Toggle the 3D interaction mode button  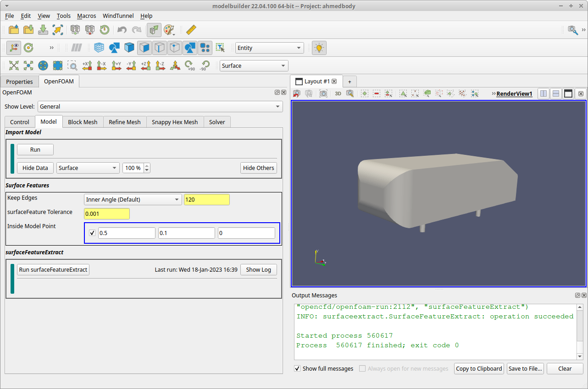pos(338,93)
